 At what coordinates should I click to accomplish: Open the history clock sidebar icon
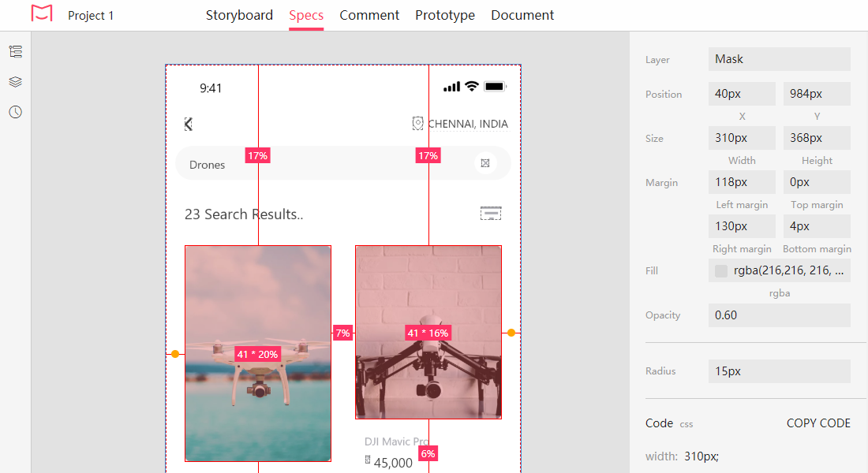tap(16, 112)
